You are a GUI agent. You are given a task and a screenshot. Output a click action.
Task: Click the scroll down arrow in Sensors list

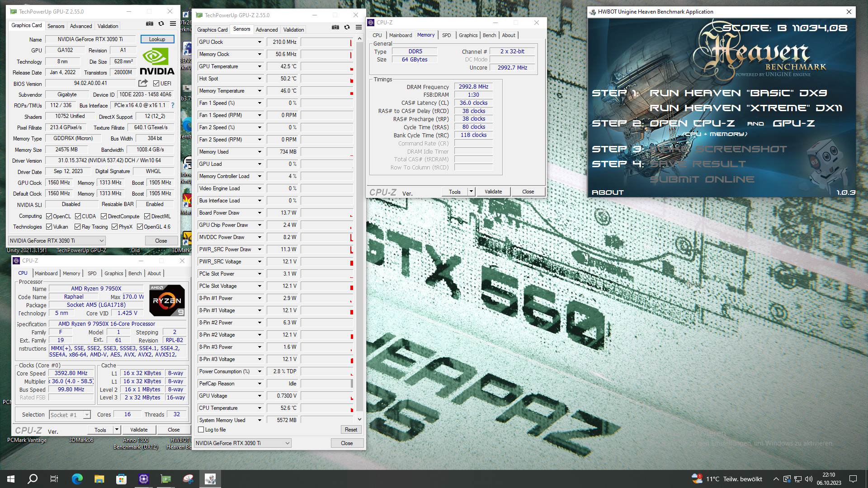point(359,420)
